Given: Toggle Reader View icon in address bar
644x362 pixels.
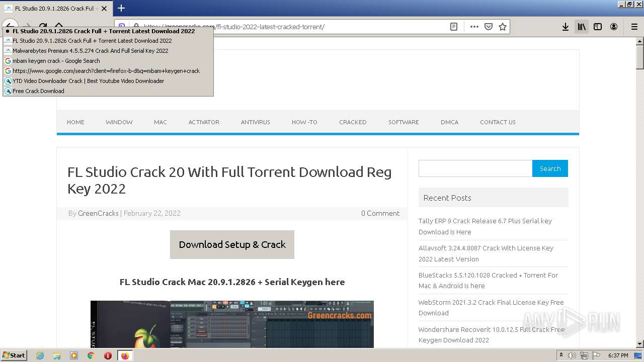Looking at the screenshot, I should pos(454,27).
